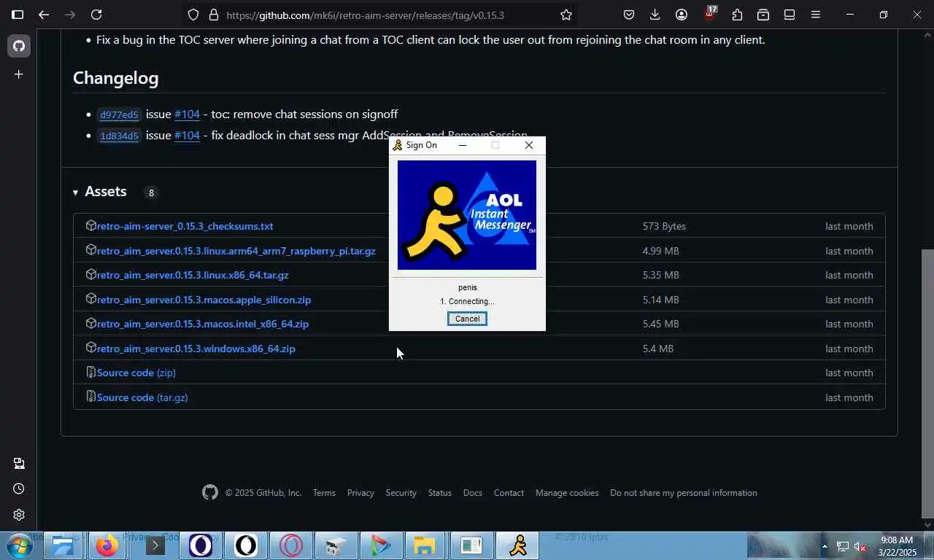Image resolution: width=934 pixels, height=560 pixels.
Task: Open the Privacy footer link
Action: pos(360,493)
